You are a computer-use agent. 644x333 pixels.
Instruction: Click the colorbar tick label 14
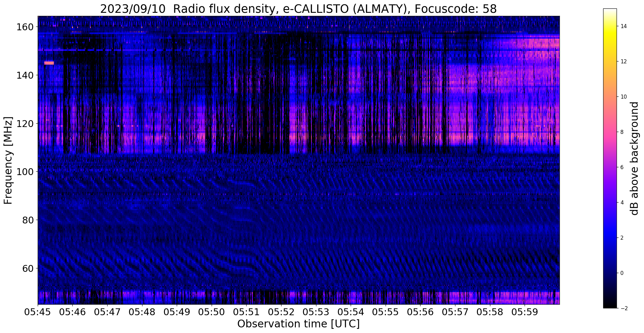tap(624, 26)
